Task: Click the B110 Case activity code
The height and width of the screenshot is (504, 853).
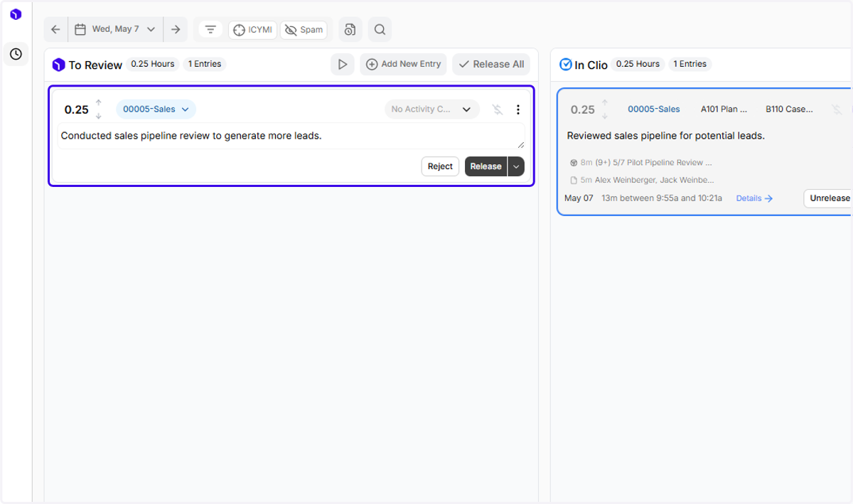Action: (x=789, y=109)
